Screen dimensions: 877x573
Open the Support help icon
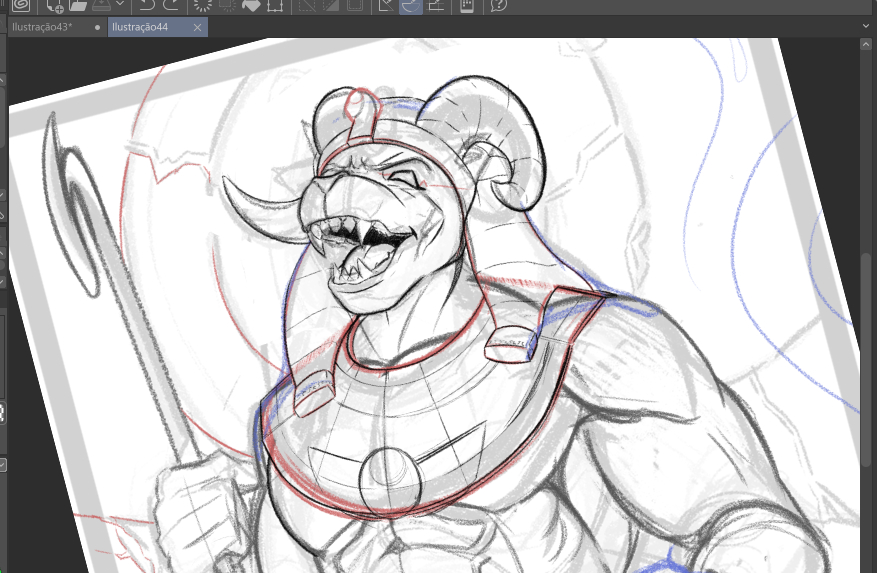499,5
